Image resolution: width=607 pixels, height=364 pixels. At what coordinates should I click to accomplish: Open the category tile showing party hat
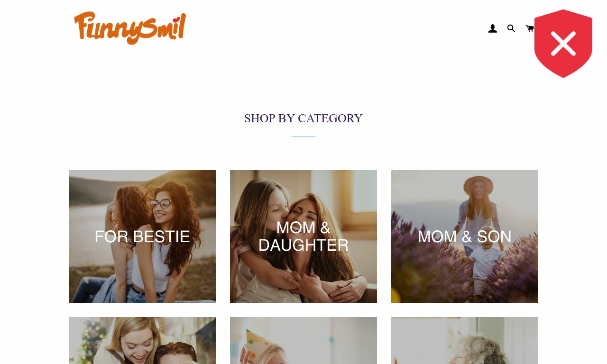pyautogui.click(x=303, y=340)
